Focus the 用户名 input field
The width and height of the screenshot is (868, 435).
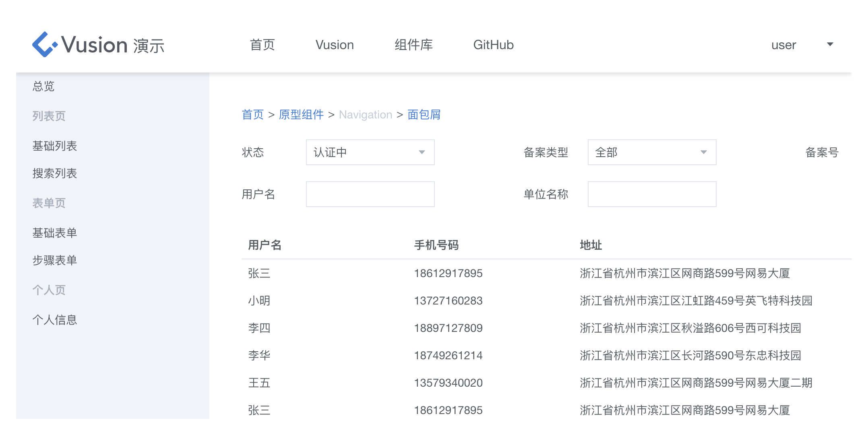click(370, 194)
